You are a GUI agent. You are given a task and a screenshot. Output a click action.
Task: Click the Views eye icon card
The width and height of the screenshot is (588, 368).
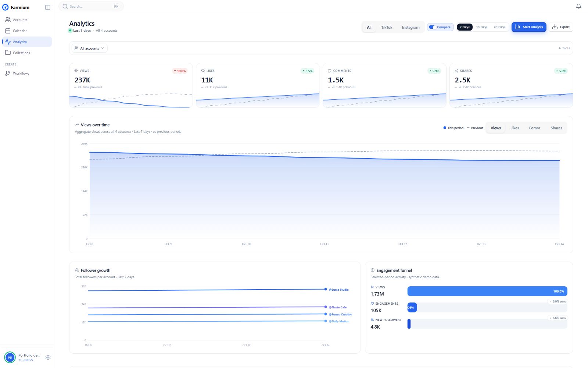76,71
